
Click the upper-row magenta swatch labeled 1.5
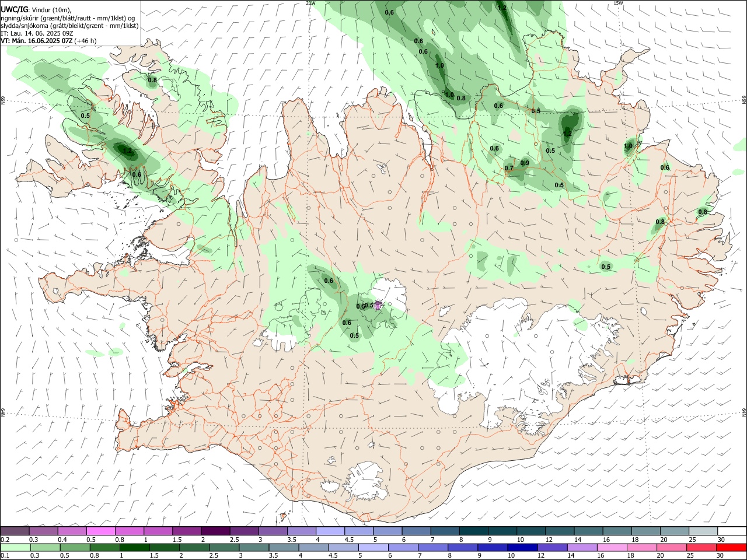[x=187, y=531]
